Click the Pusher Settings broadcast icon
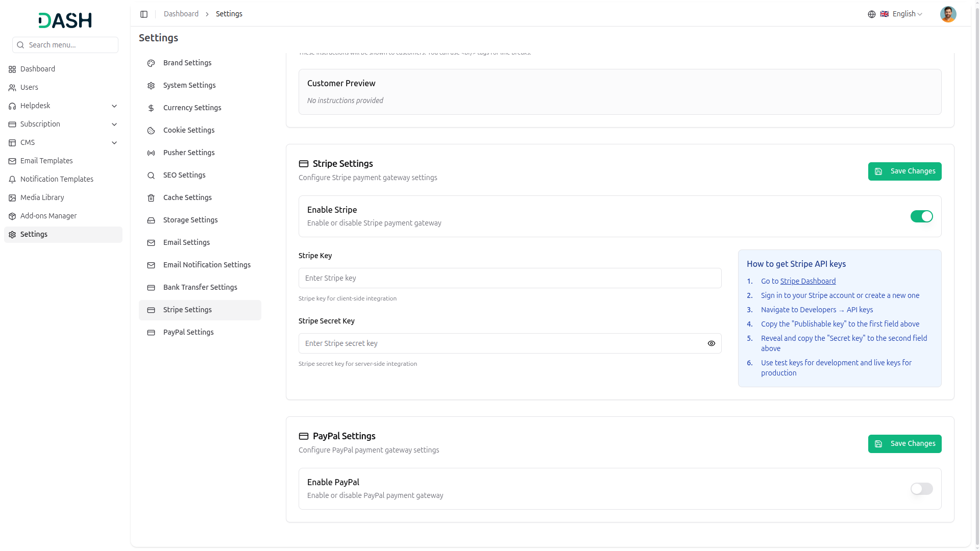Image resolution: width=980 pixels, height=551 pixels. 151,153
